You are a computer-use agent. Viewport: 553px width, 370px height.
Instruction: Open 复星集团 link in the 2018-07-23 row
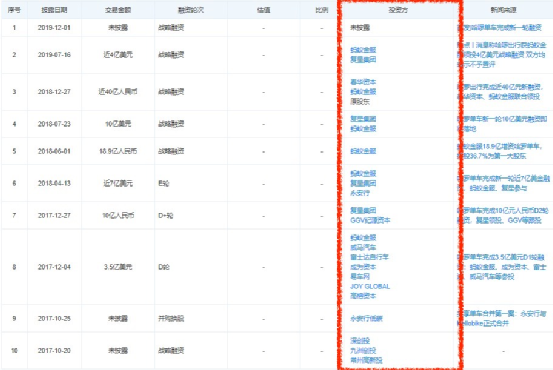pos(363,119)
